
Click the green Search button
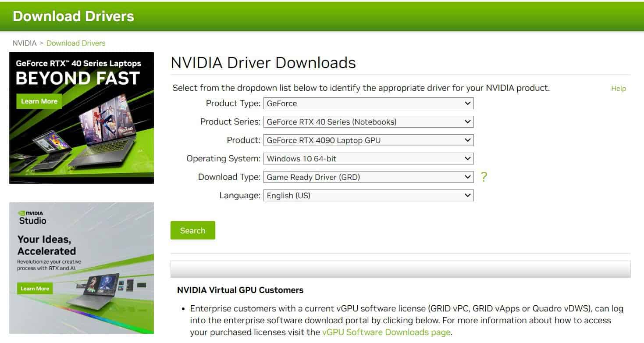point(193,230)
